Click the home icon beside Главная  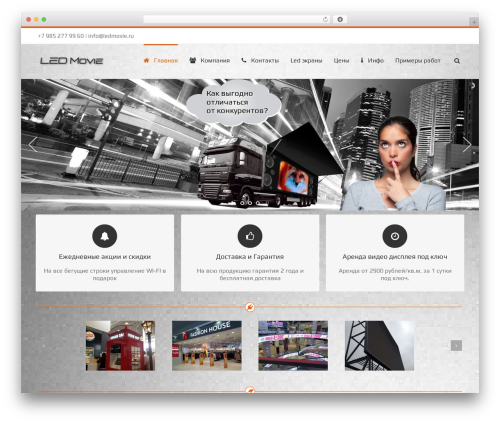tap(146, 60)
